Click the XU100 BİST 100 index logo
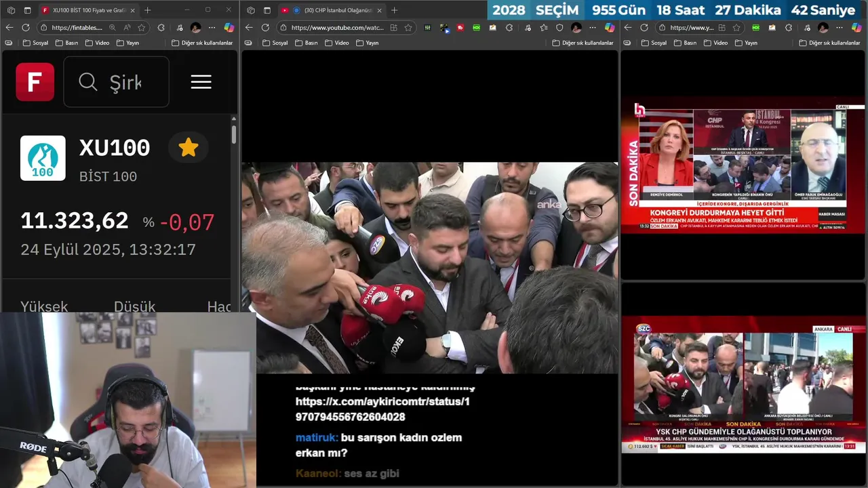 43,158
